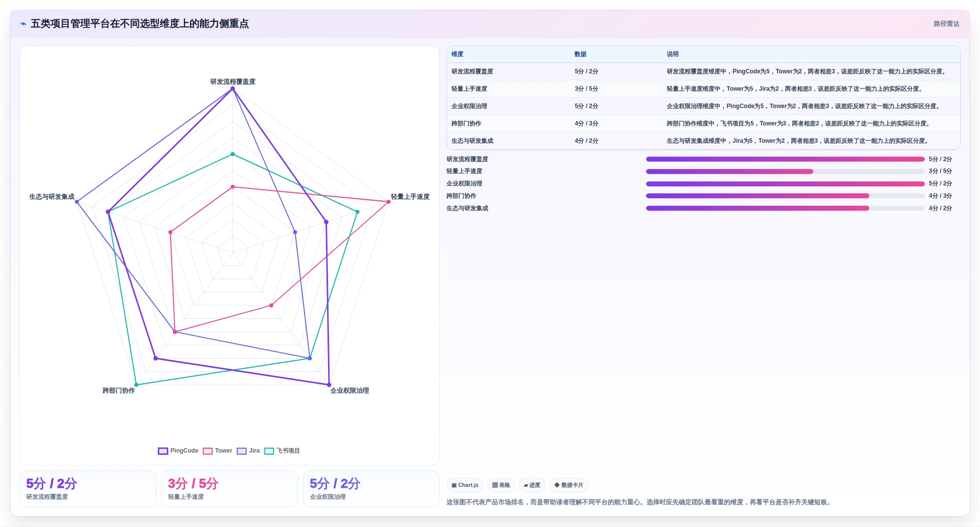Click the 维度 column header
980x527 pixels.
[457, 54]
